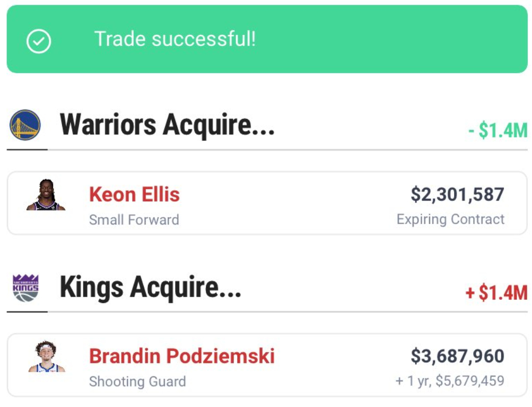Click the Small Forward position label
532x407 pixels.
134,220
